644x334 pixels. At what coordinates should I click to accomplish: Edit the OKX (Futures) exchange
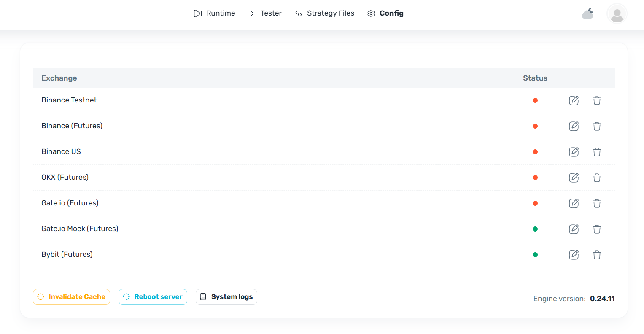point(574,178)
